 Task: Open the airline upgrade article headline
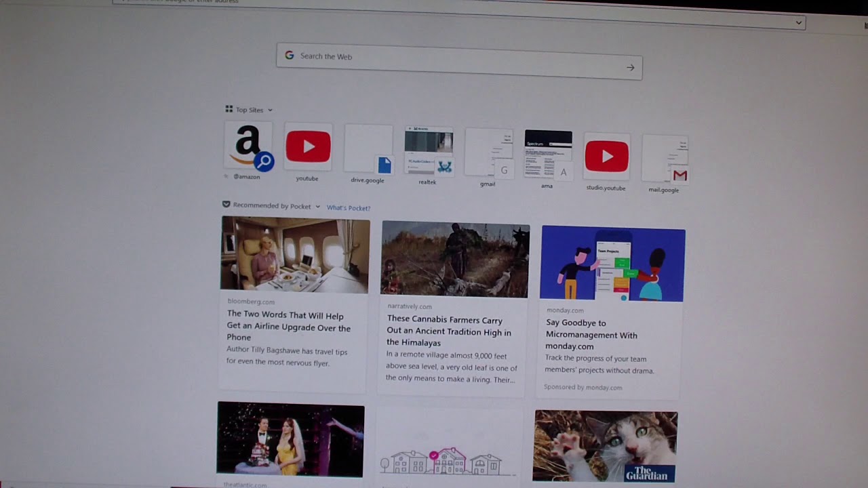[x=289, y=327]
